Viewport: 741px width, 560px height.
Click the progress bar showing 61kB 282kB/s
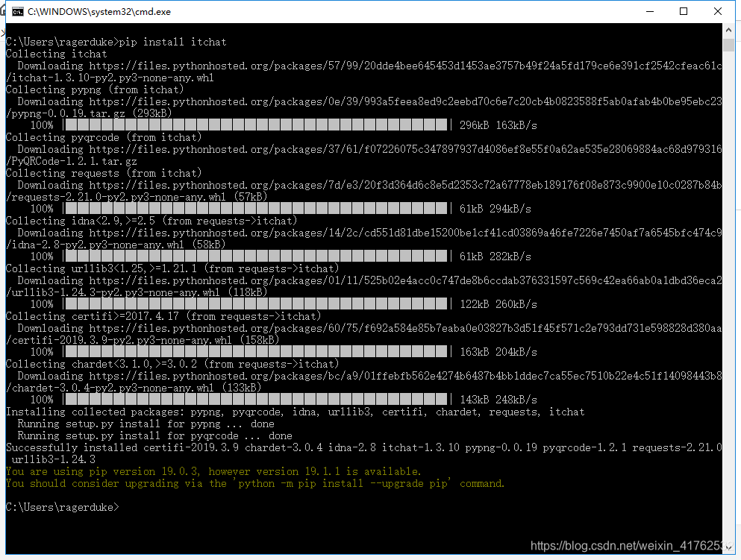pos(256,257)
